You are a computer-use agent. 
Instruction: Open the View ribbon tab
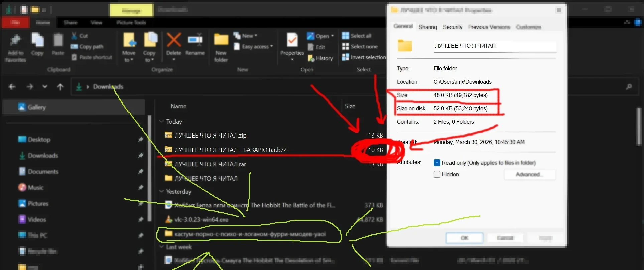[x=96, y=22]
